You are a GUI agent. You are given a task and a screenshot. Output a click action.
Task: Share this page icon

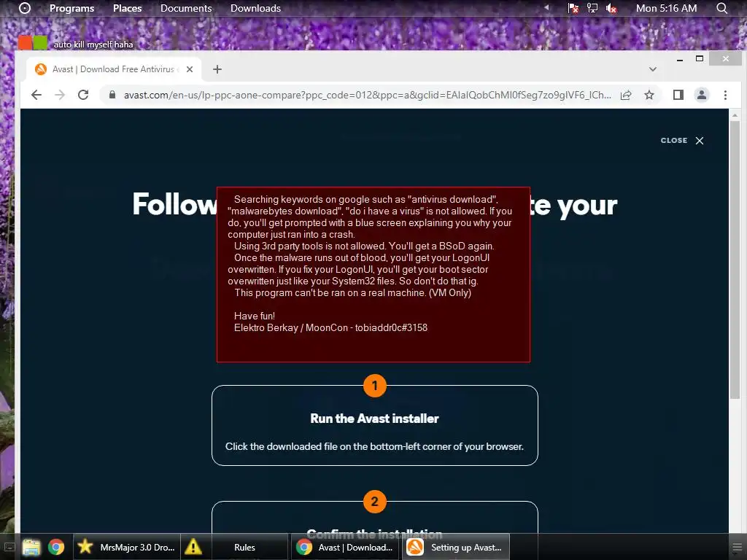pos(626,95)
